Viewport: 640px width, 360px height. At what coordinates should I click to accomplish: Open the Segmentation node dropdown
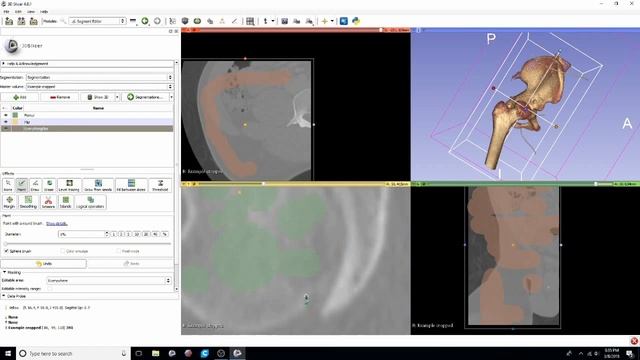tap(100, 77)
